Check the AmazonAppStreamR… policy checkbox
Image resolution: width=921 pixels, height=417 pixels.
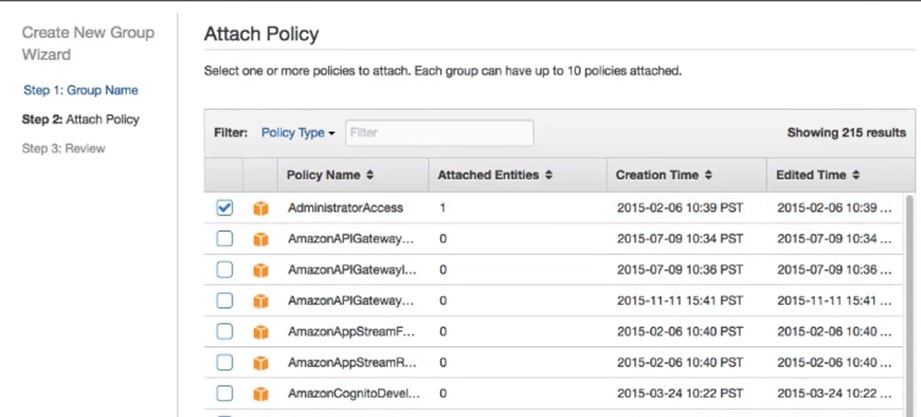coord(224,362)
